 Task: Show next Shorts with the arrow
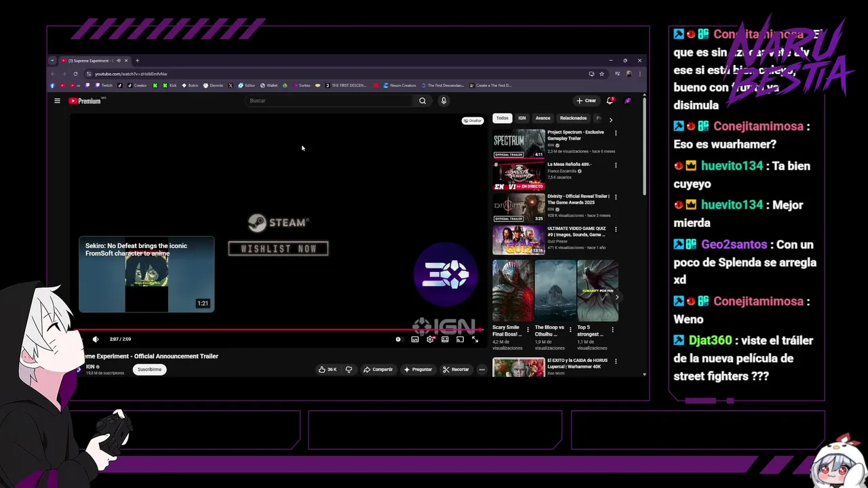point(616,297)
